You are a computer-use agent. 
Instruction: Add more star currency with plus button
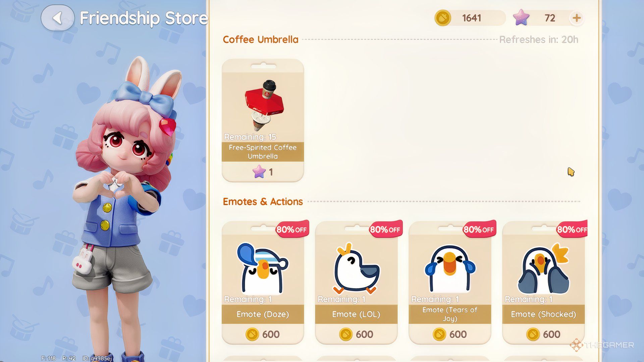coord(577,18)
